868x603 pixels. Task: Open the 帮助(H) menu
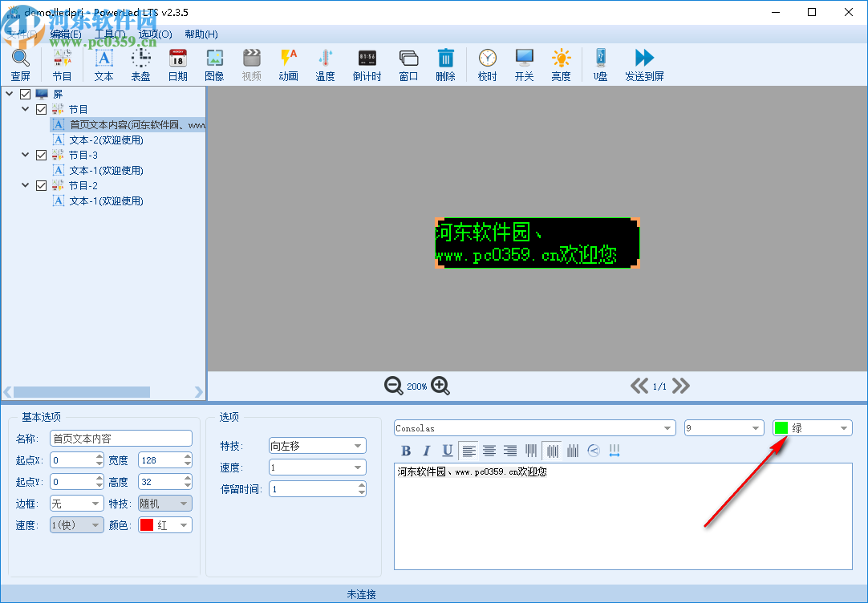click(201, 34)
